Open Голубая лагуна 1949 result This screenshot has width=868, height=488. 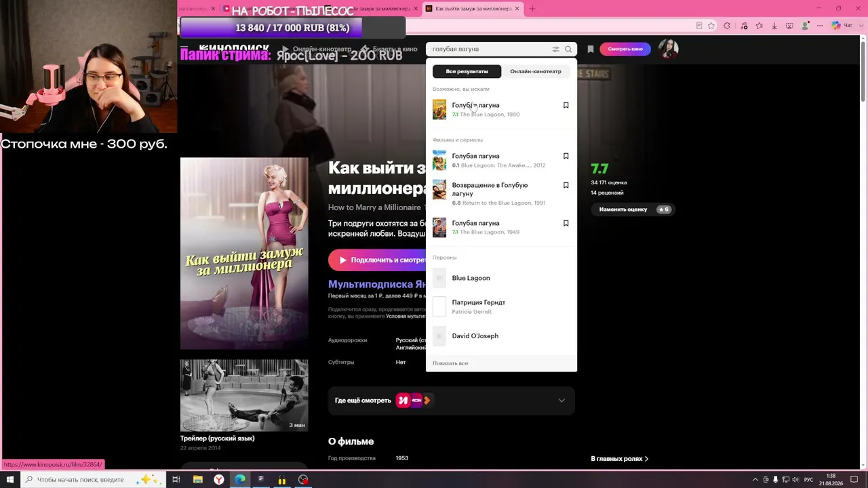[501, 227]
